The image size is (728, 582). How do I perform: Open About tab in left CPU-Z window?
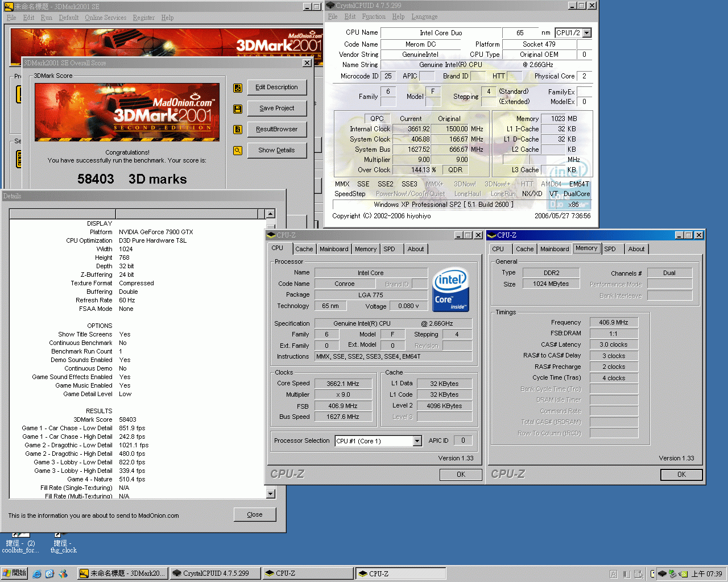pos(416,249)
